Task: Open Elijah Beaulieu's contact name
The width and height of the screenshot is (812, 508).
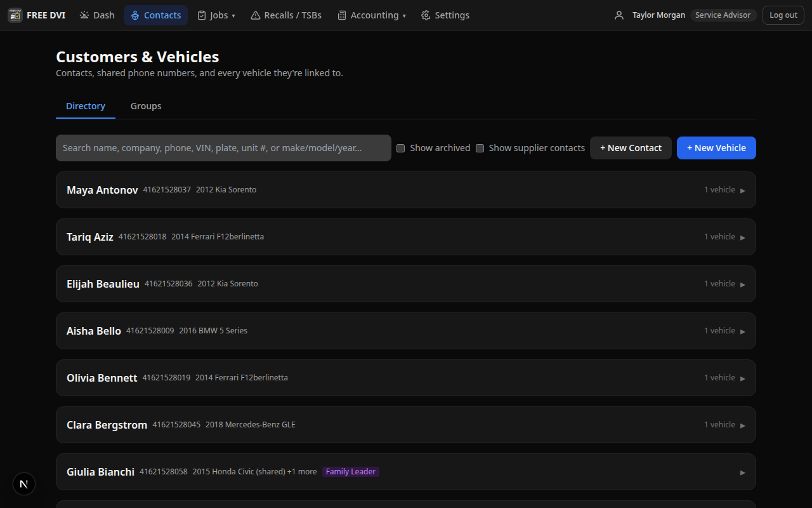Action: [x=103, y=284]
